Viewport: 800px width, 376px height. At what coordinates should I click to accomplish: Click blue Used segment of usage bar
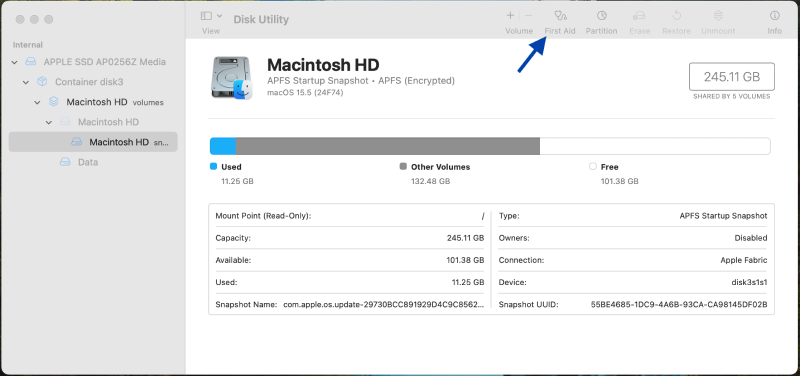click(x=223, y=146)
